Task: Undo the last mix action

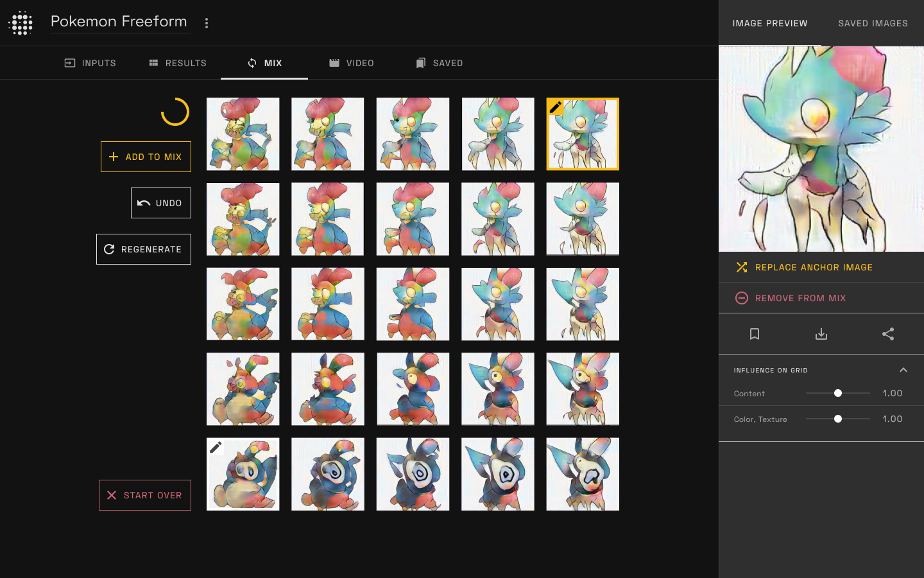Action: point(161,203)
